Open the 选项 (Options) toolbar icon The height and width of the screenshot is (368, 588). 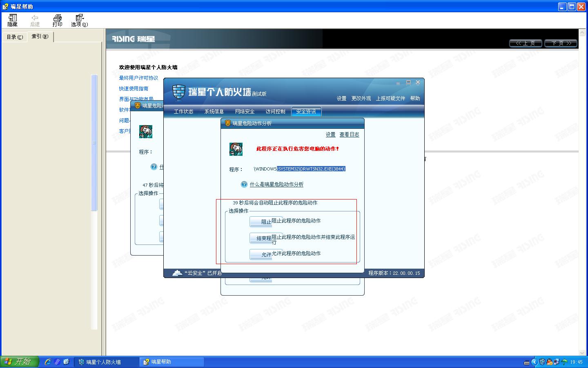click(79, 20)
